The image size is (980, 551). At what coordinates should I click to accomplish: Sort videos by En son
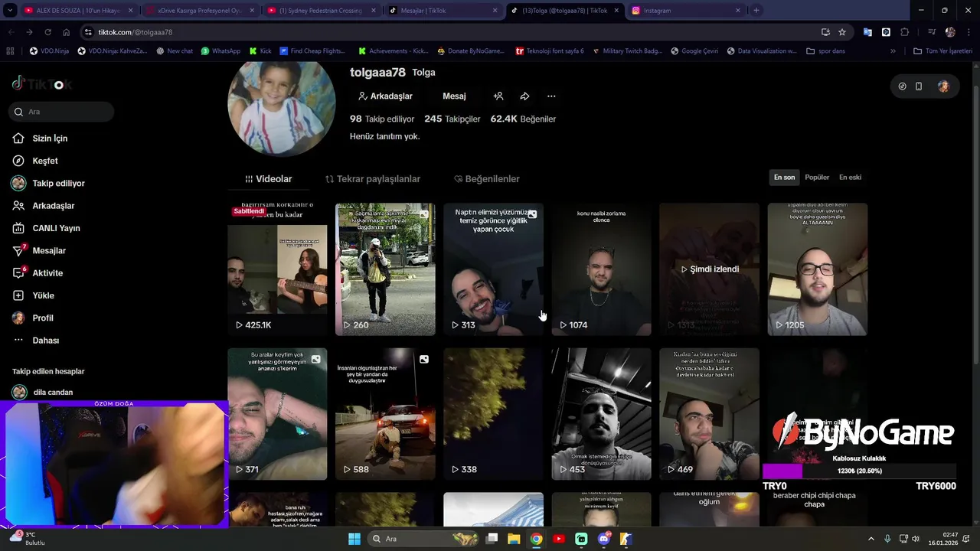pyautogui.click(x=784, y=178)
